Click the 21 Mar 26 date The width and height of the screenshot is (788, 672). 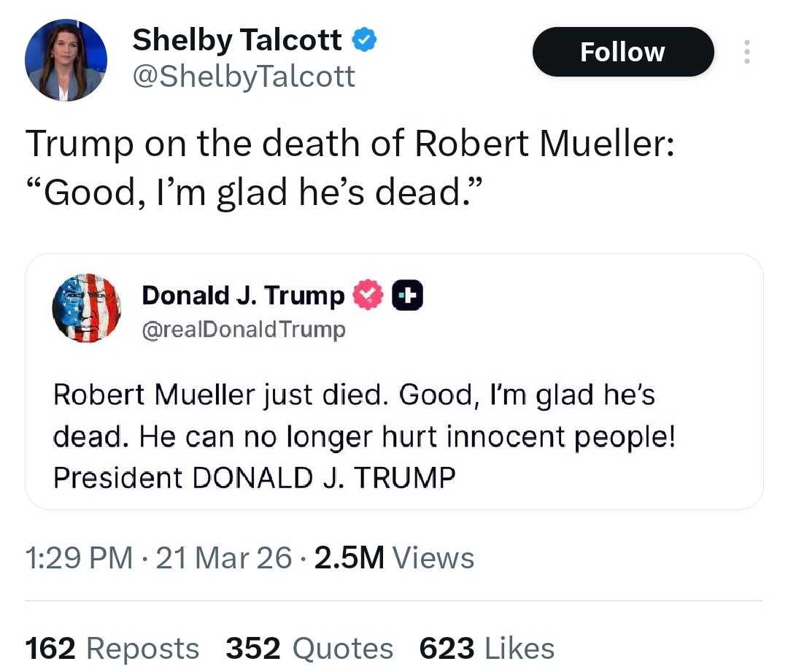coord(224,558)
